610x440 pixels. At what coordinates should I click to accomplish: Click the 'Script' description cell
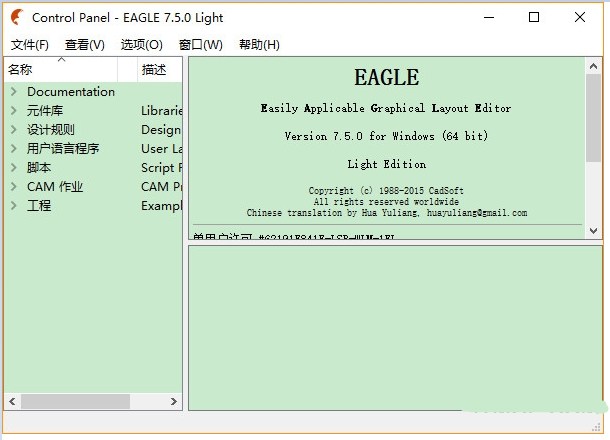(x=161, y=168)
